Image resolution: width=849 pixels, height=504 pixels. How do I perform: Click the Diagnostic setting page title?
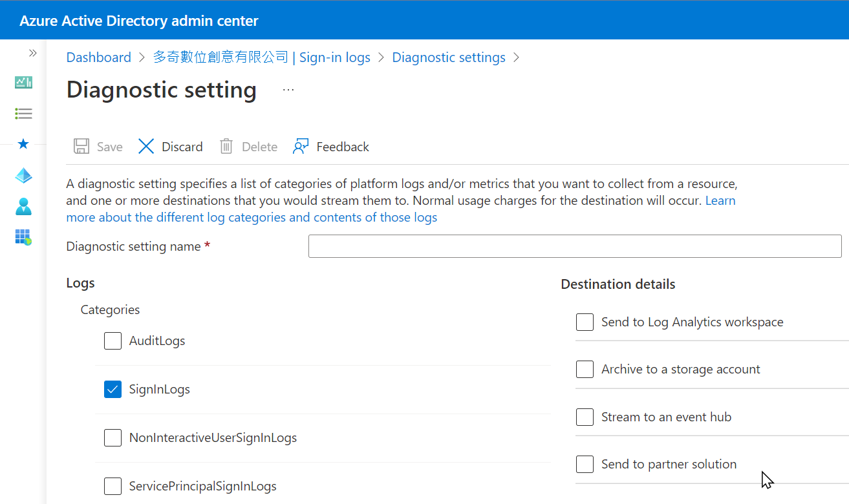[162, 89]
